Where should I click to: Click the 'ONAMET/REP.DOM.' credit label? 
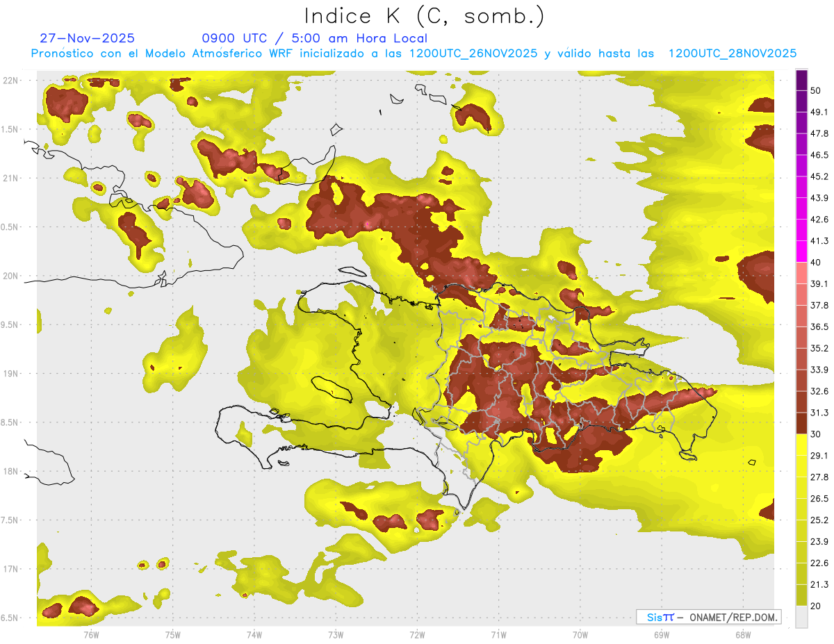click(733, 617)
